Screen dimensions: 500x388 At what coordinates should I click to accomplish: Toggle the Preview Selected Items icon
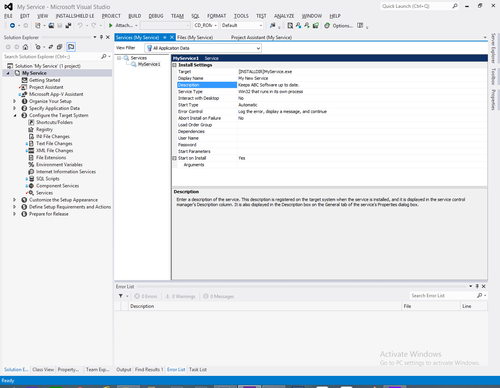point(71,47)
